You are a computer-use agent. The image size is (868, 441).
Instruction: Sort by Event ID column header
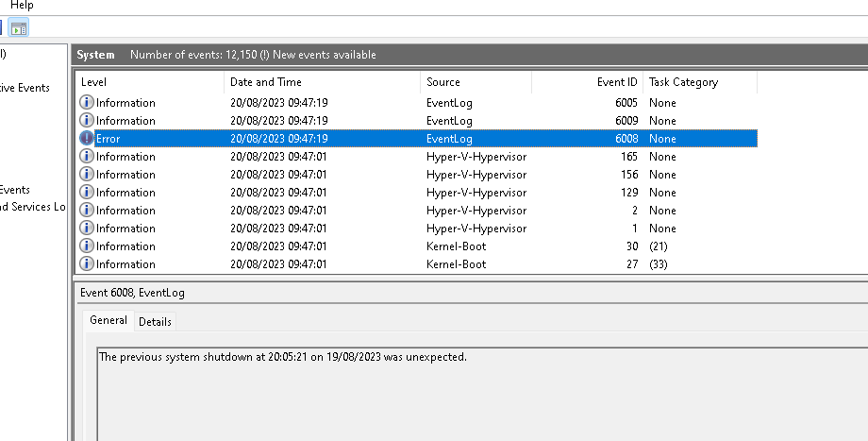point(588,82)
